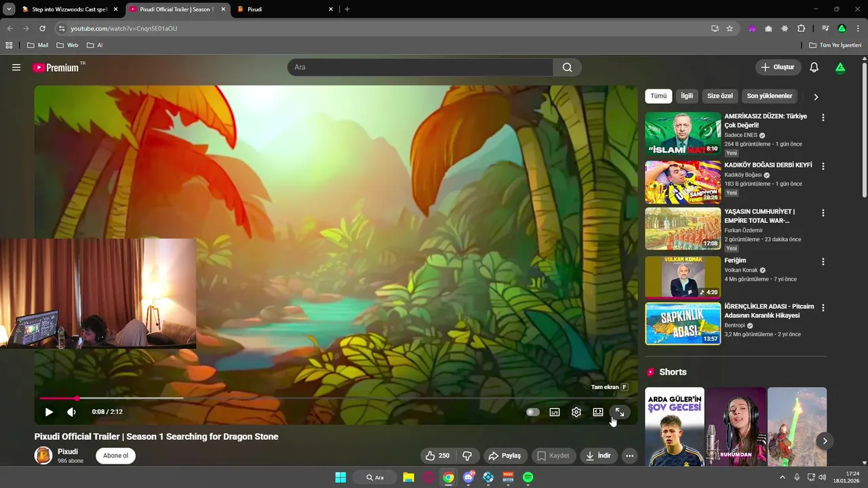Open the Pixudi channel avatar
The height and width of the screenshot is (488, 868).
pyautogui.click(x=43, y=455)
